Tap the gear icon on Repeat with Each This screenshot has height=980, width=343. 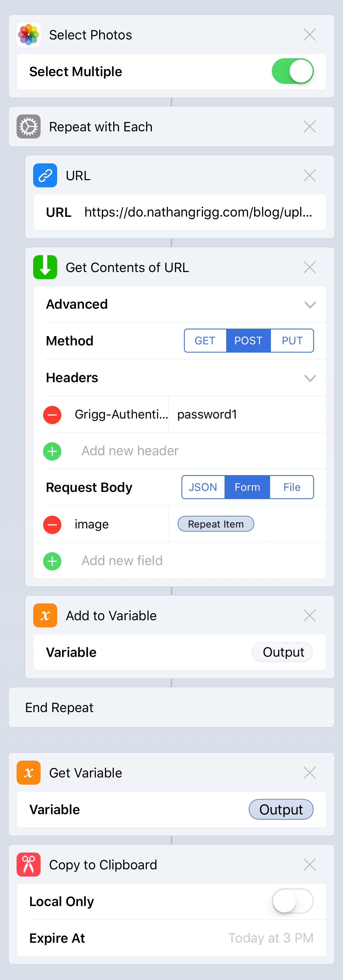[x=28, y=127]
